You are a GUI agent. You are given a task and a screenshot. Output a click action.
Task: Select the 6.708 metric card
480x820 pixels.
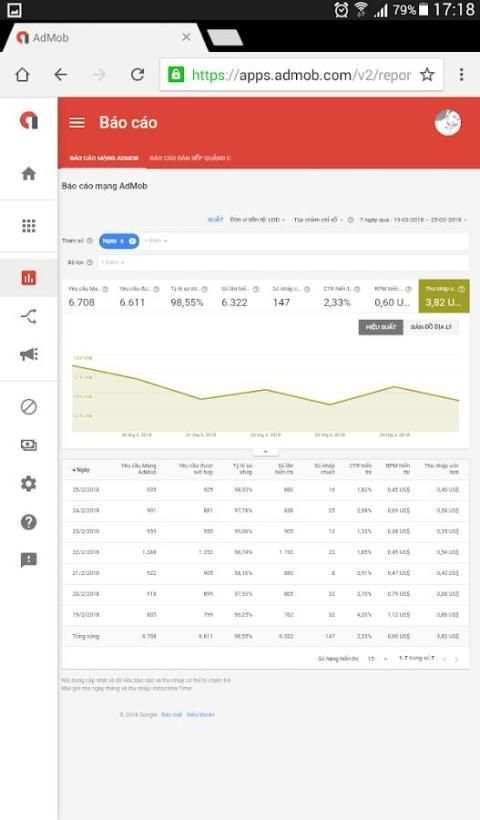88,297
